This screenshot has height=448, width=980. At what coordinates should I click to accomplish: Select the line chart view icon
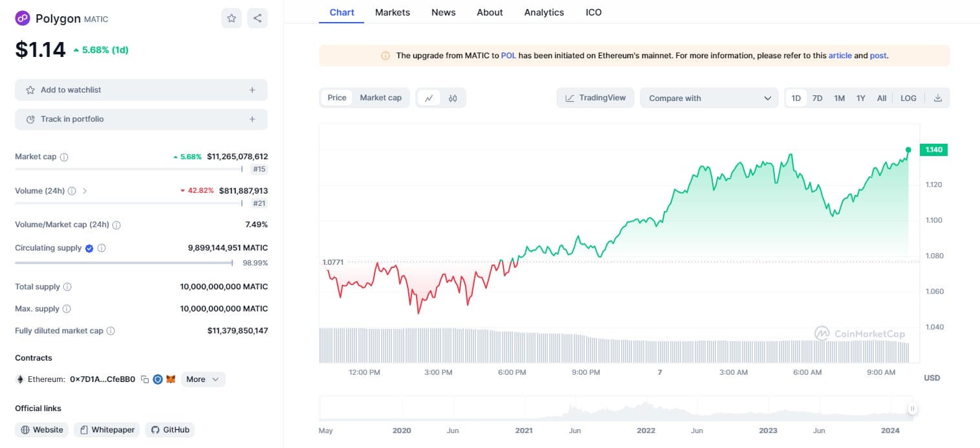pos(429,98)
